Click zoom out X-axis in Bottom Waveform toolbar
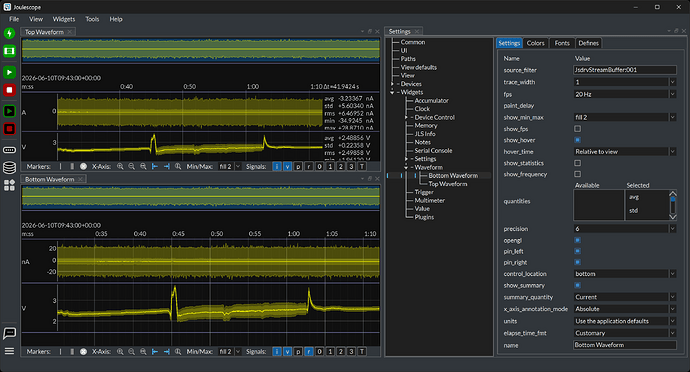This screenshot has width=690, height=372. coord(132,351)
